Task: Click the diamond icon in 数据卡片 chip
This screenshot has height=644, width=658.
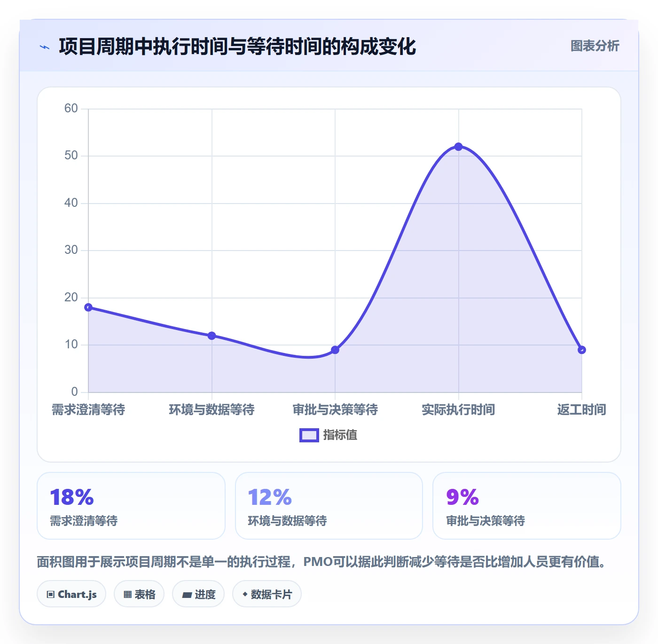Action: coord(245,594)
